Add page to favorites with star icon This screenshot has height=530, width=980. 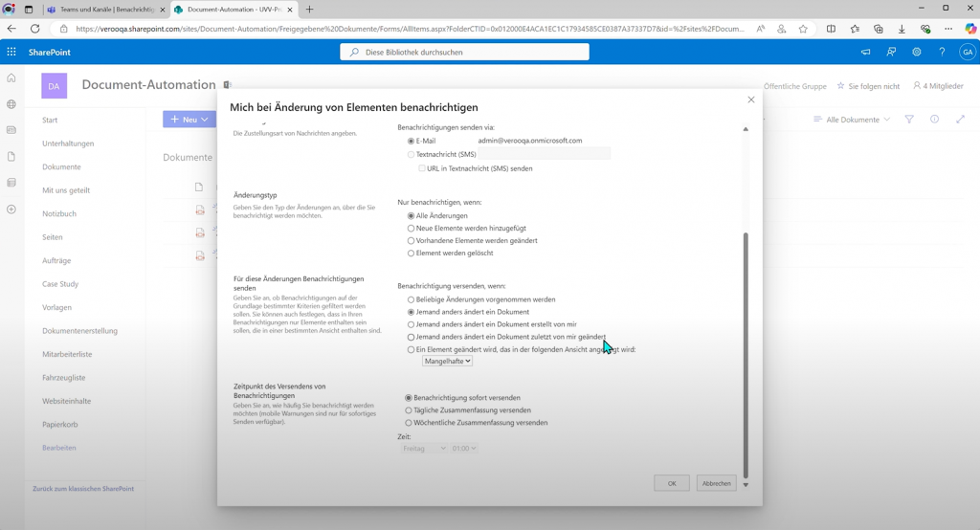[x=803, y=29]
